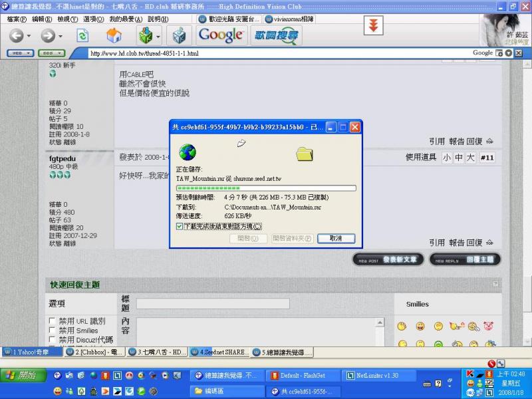Check 禁用 Smilies option
The image size is (532, 399).
(x=53, y=330)
